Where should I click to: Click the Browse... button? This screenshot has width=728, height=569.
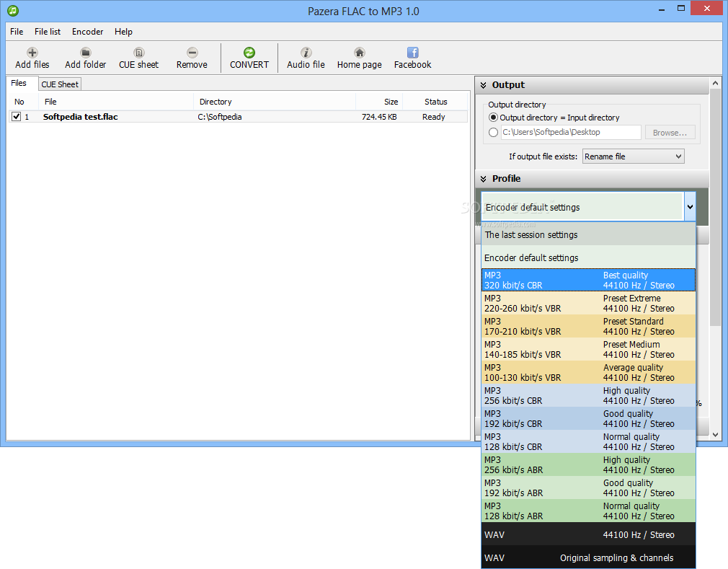[x=670, y=133]
